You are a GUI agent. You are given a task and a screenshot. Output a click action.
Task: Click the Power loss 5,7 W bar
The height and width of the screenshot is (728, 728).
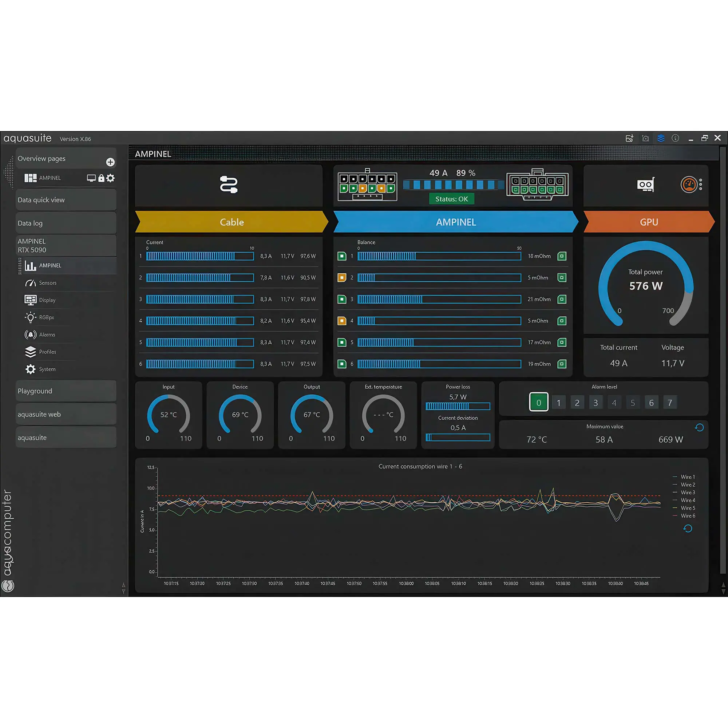(x=458, y=406)
